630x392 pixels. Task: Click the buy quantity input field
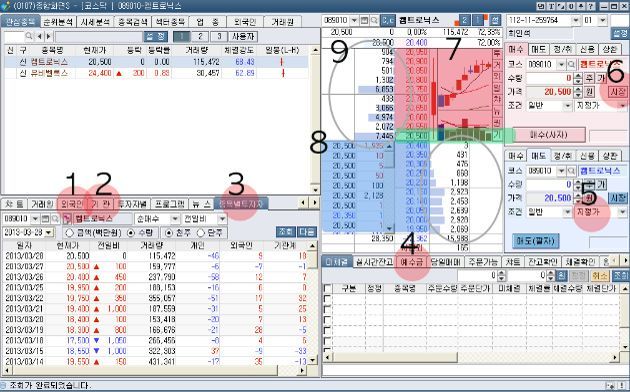(550, 78)
